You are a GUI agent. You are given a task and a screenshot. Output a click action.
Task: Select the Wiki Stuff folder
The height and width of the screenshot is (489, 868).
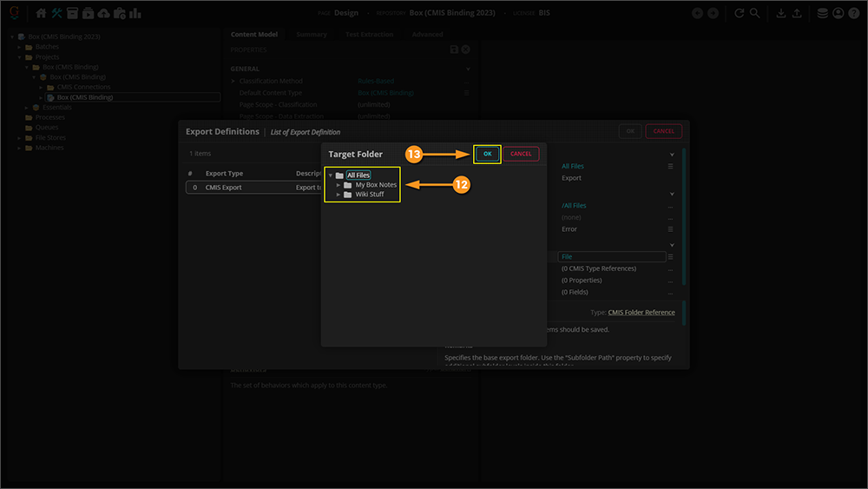pyautogui.click(x=369, y=195)
